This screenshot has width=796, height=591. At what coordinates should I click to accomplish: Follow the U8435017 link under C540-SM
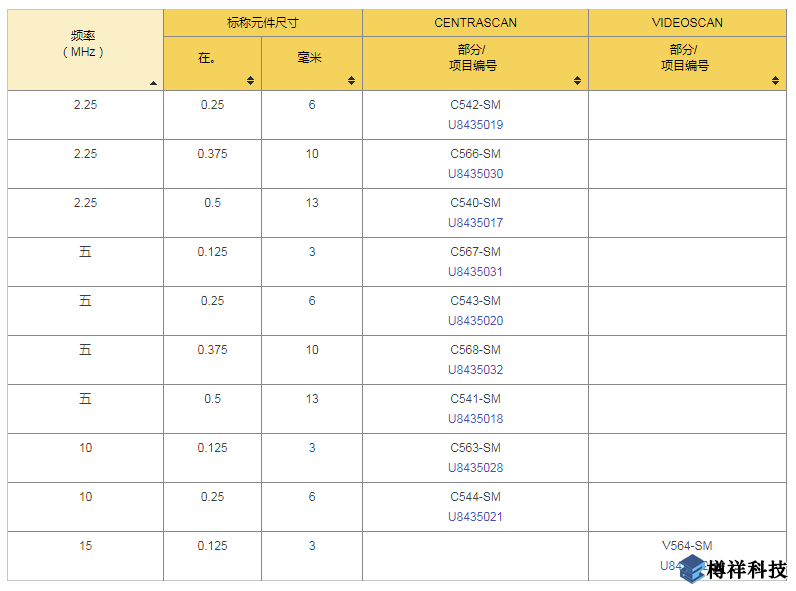(x=475, y=223)
